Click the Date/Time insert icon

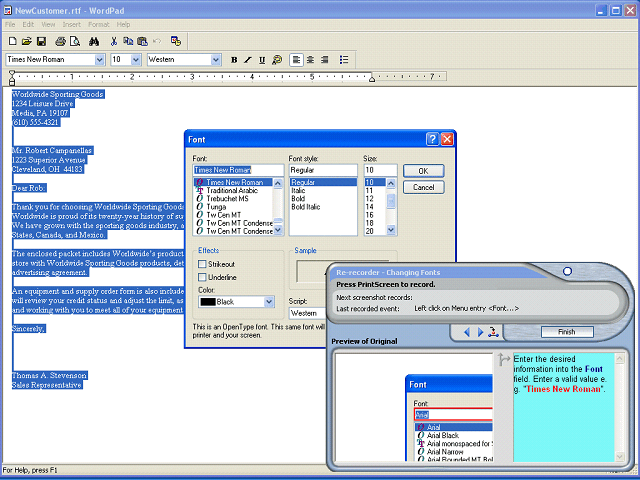(176, 41)
